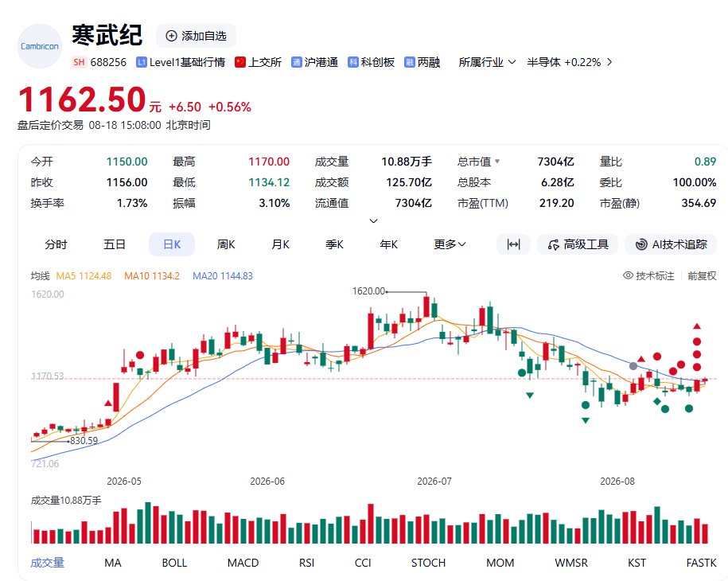The width and height of the screenshot is (728, 581).
Task: Click the Level1 基础行情 badge icon
Action: pyautogui.click(x=141, y=62)
